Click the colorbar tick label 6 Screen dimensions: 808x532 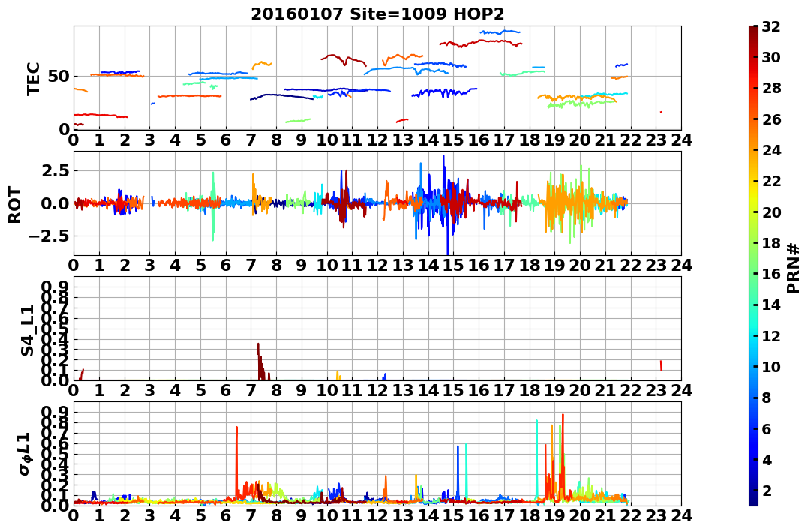[767, 428]
